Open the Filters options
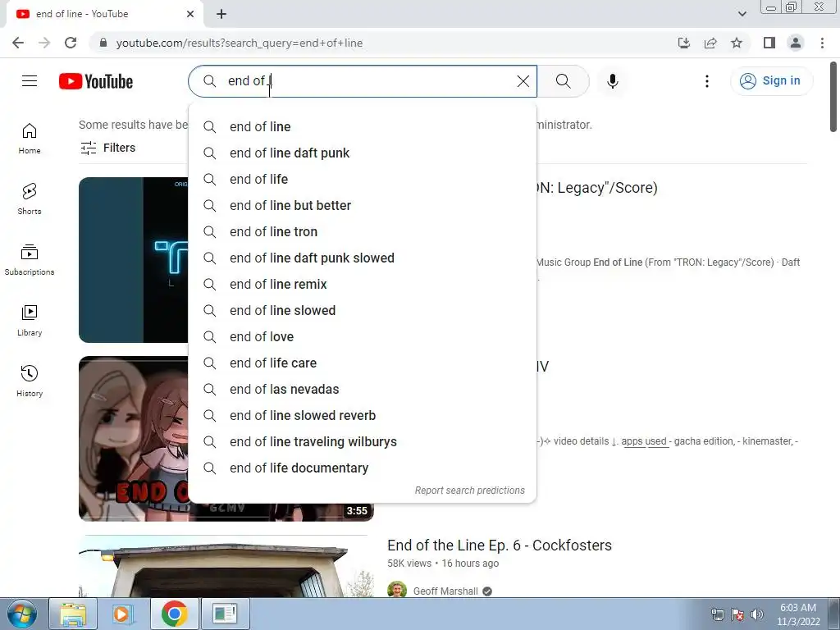This screenshot has height=630, width=840. tap(107, 148)
